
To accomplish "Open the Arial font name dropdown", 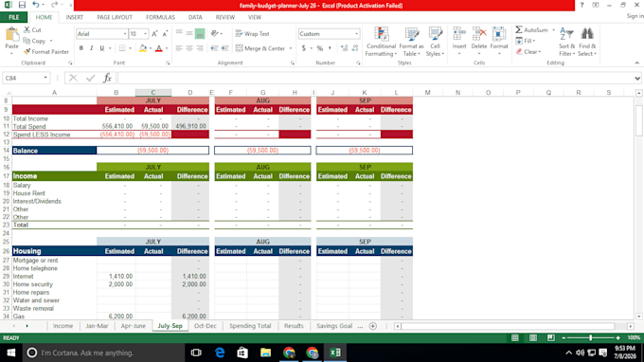I will click(125, 34).
